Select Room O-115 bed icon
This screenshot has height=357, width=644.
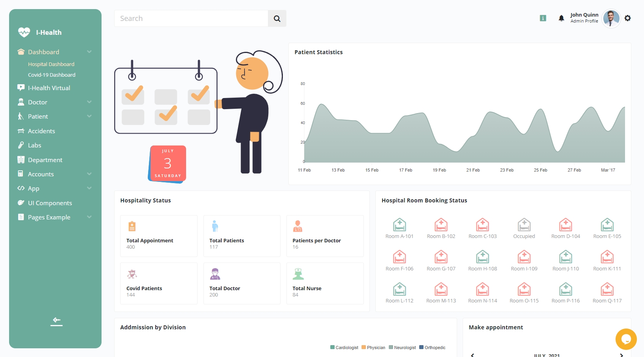pos(524,289)
